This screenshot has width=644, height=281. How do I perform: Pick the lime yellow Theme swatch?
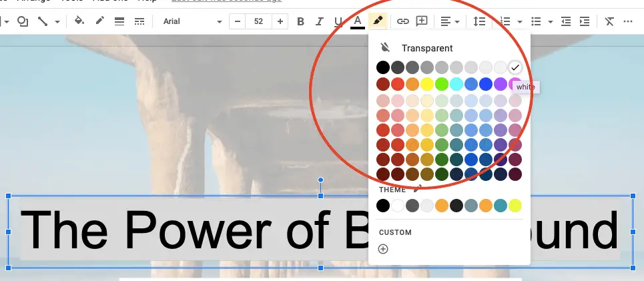[x=515, y=206]
